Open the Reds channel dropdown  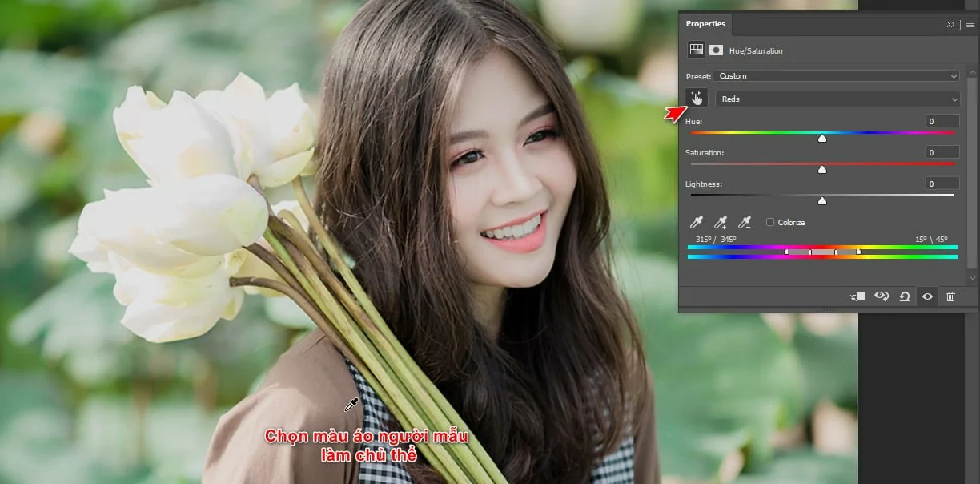click(x=837, y=99)
